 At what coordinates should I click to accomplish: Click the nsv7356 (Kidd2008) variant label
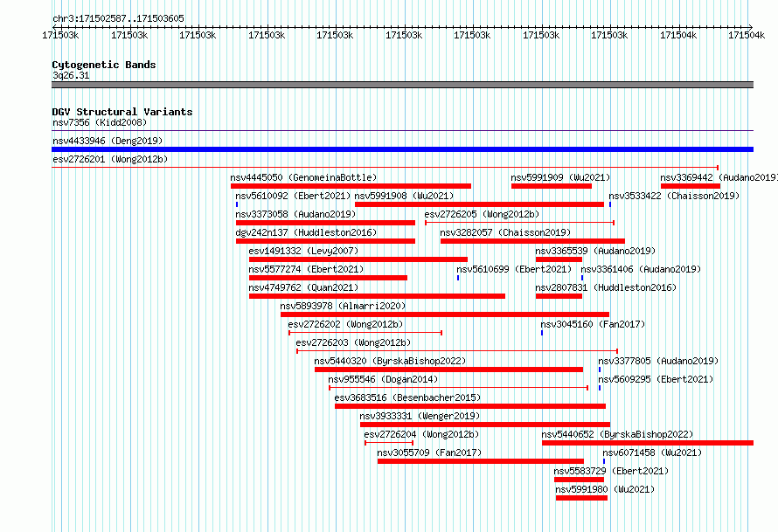(x=100, y=122)
